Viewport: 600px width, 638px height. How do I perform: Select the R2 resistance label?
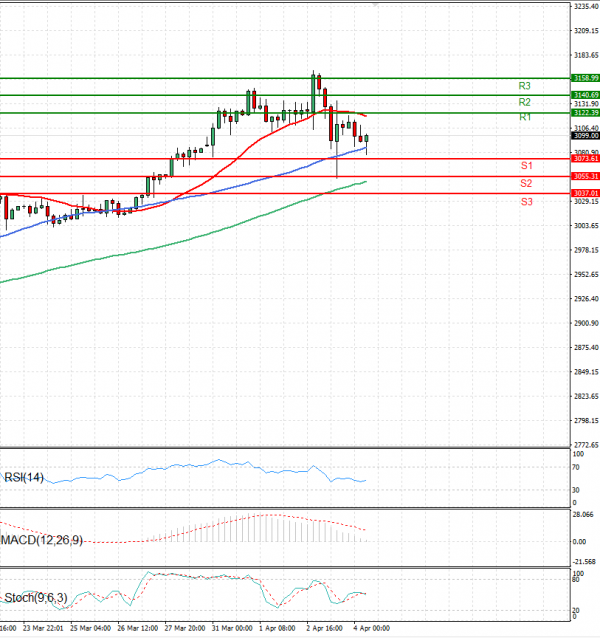pyautogui.click(x=524, y=102)
